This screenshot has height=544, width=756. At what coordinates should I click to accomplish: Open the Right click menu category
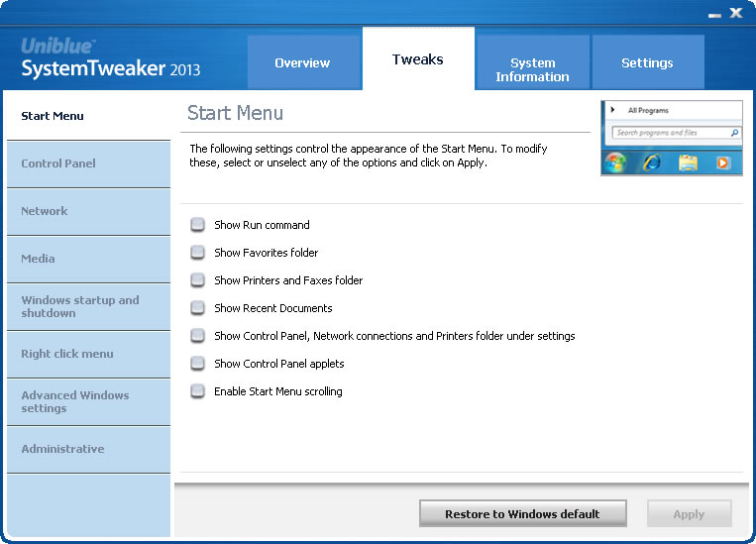89,354
